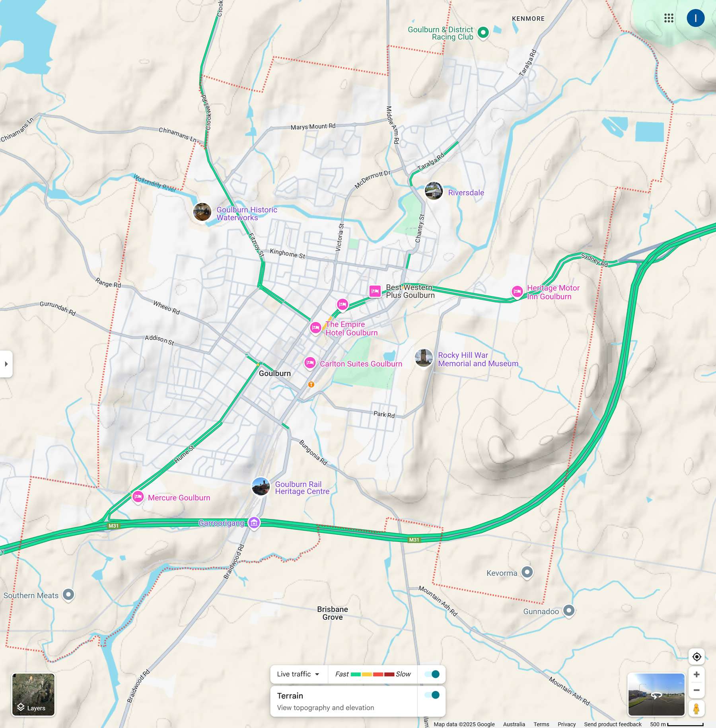Click the Mercure Goulburn hotel pin

pos(138,497)
